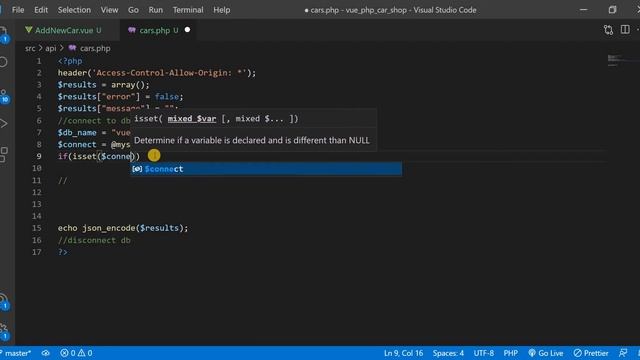Click the '<?php' opening tag
Viewport: 640px width, 360px height.
pos(70,61)
